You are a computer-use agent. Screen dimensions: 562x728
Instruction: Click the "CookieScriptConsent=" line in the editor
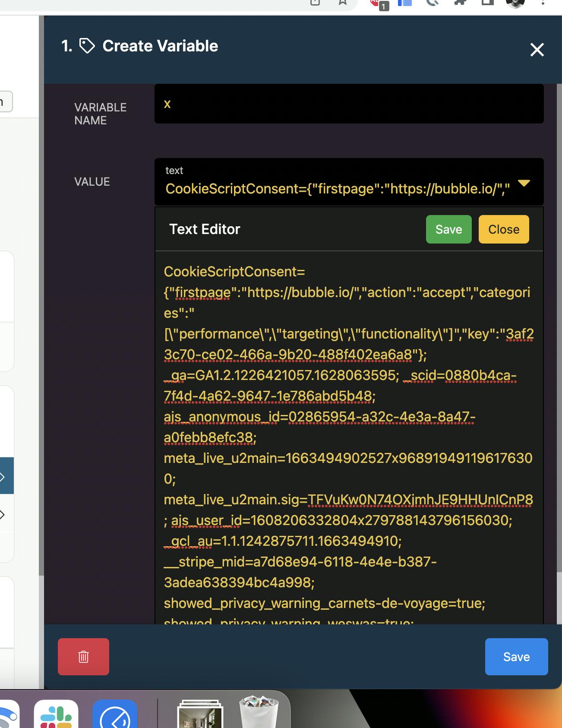tap(234, 272)
